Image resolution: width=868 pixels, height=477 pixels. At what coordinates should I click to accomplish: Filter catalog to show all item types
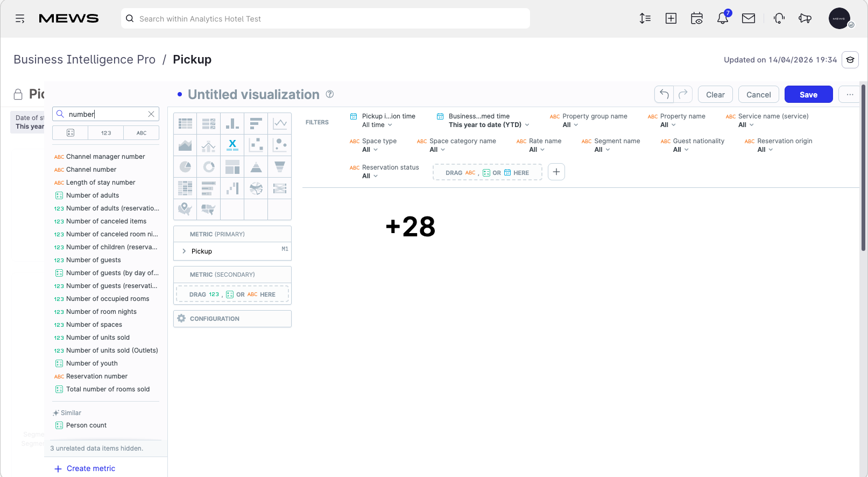click(x=70, y=132)
